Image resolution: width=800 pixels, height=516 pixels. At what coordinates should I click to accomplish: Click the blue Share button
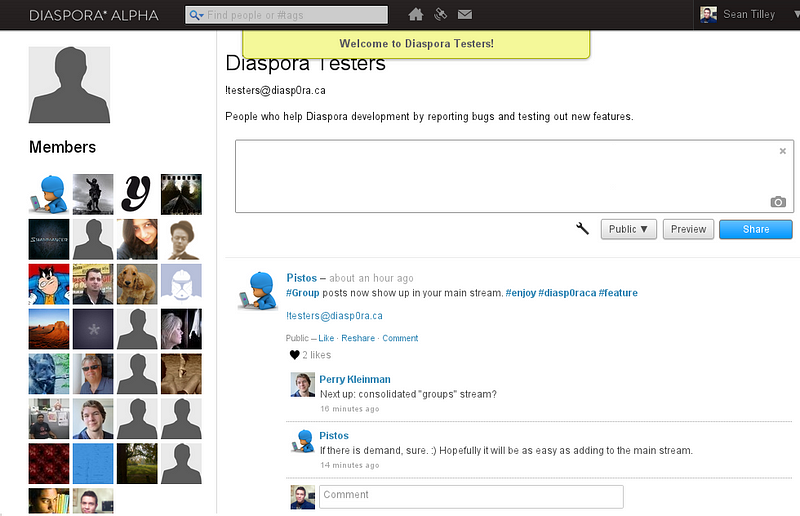coord(756,229)
